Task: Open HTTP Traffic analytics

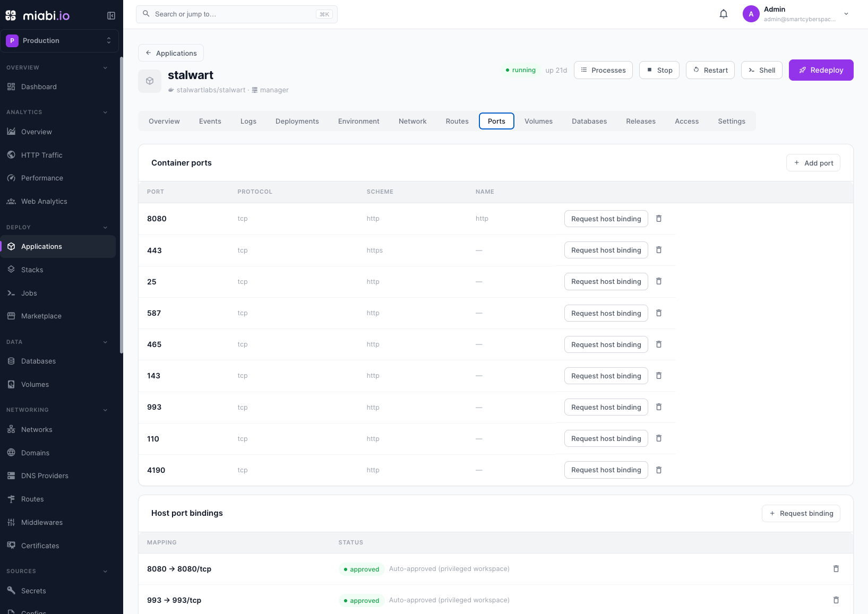Action: (x=58, y=155)
